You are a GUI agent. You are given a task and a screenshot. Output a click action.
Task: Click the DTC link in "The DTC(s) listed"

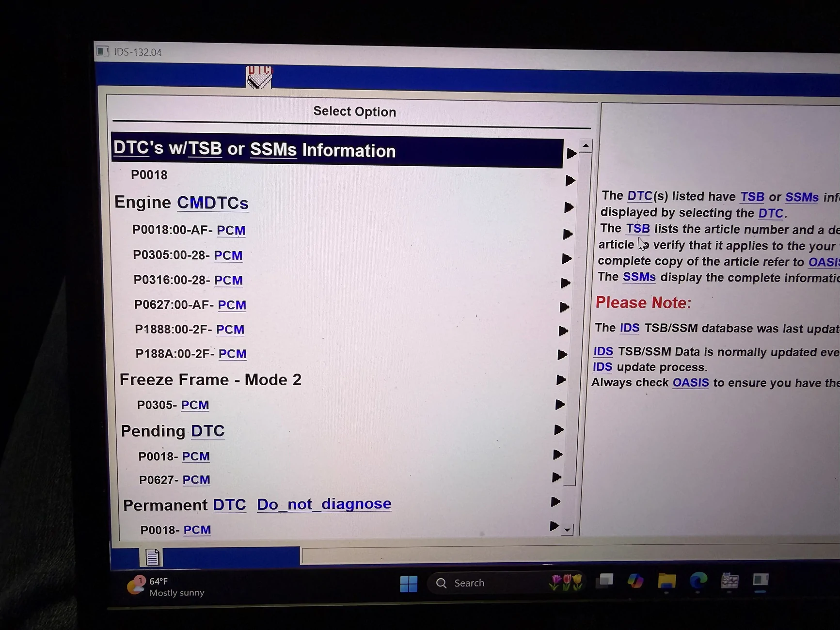[640, 196]
